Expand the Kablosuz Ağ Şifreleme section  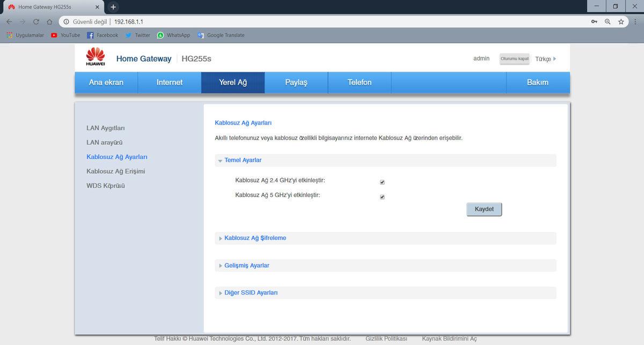pyautogui.click(x=255, y=238)
